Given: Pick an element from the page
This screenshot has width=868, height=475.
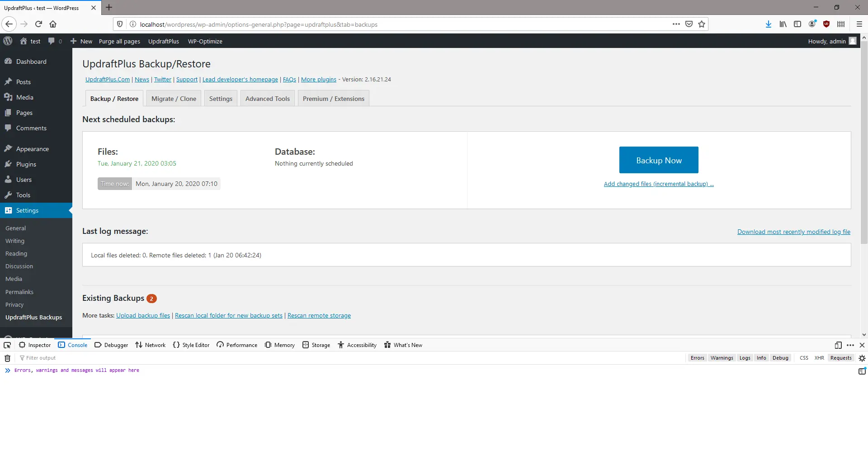Looking at the screenshot, I should tap(7, 345).
